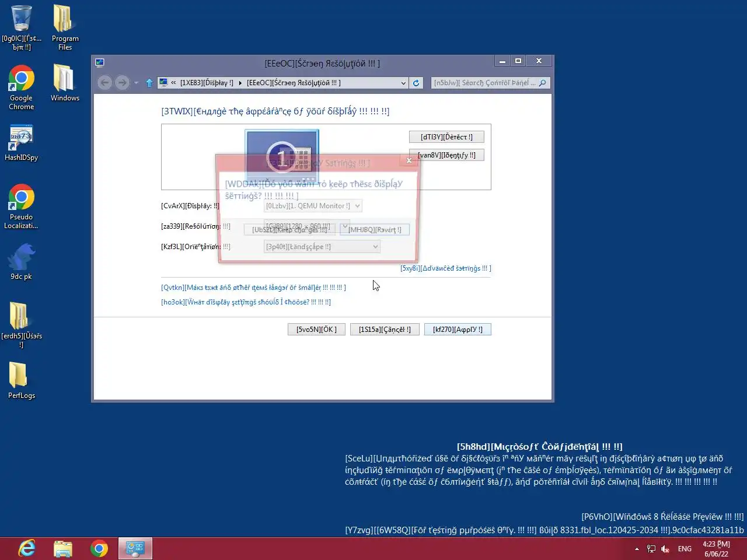The height and width of the screenshot is (560, 747).
Task: Click the muted volume tray icon
Action: click(x=665, y=549)
